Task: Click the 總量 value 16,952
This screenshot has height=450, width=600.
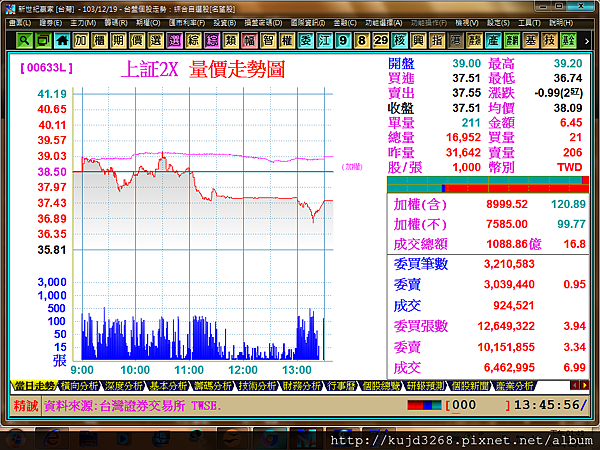Action: click(463, 137)
